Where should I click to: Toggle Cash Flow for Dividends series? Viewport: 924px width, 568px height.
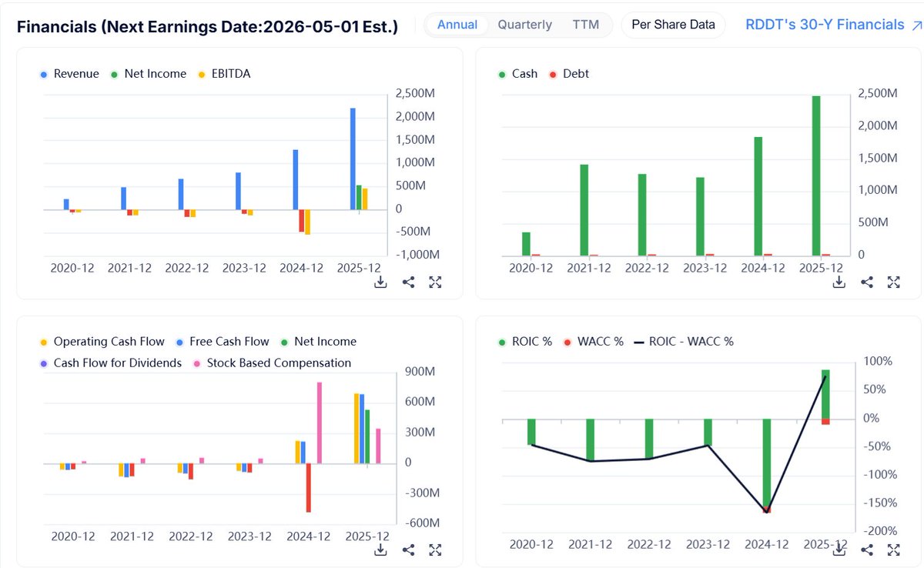tap(110, 363)
